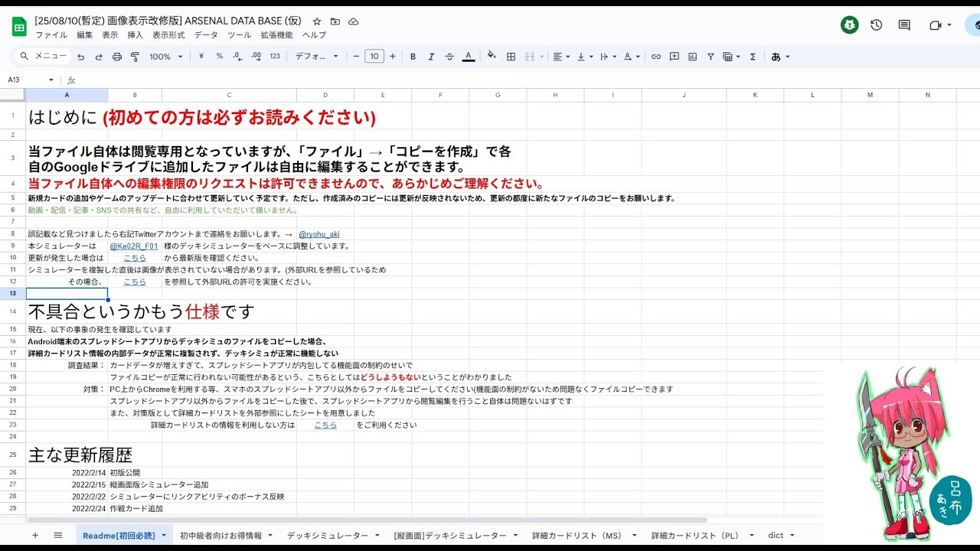Image resolution: width=980 pixels, height=551 pixels.
Task: Open the @Ke02R_F01 link
Action: pos(134,246)
